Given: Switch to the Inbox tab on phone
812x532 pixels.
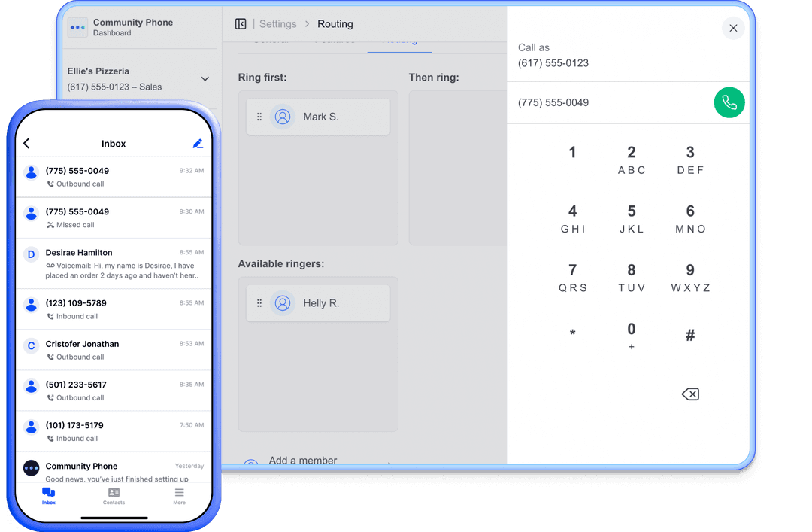Looking at the screenshot, I should pyautogui.click(x=49, y=496).
